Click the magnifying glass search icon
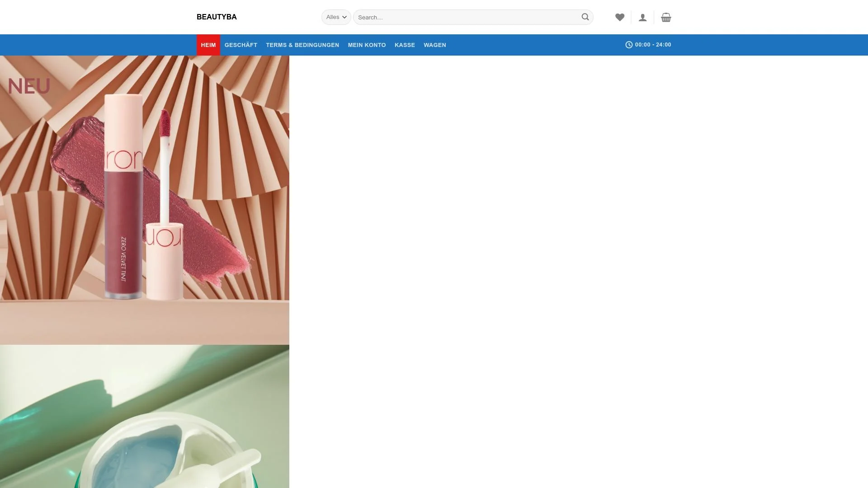Screen dimensions: 868x488 [x=585, y=17]
